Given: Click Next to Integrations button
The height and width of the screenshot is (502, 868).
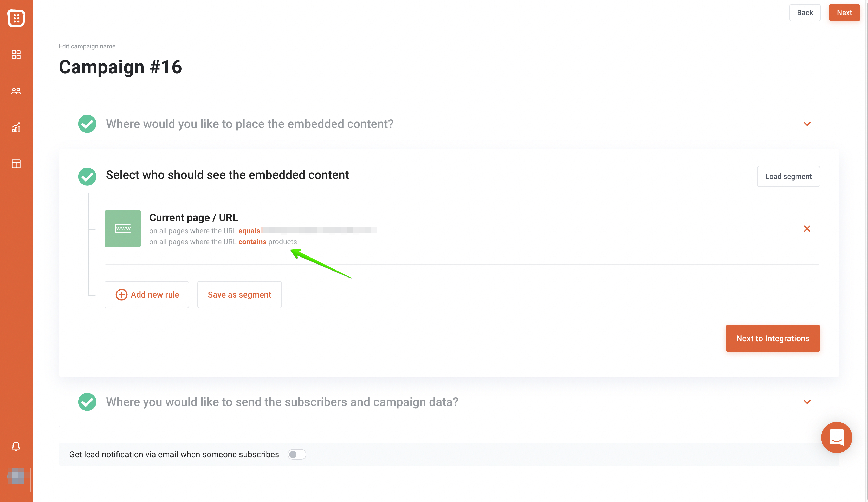Looking at the screenshot, I should pos(773,338).
